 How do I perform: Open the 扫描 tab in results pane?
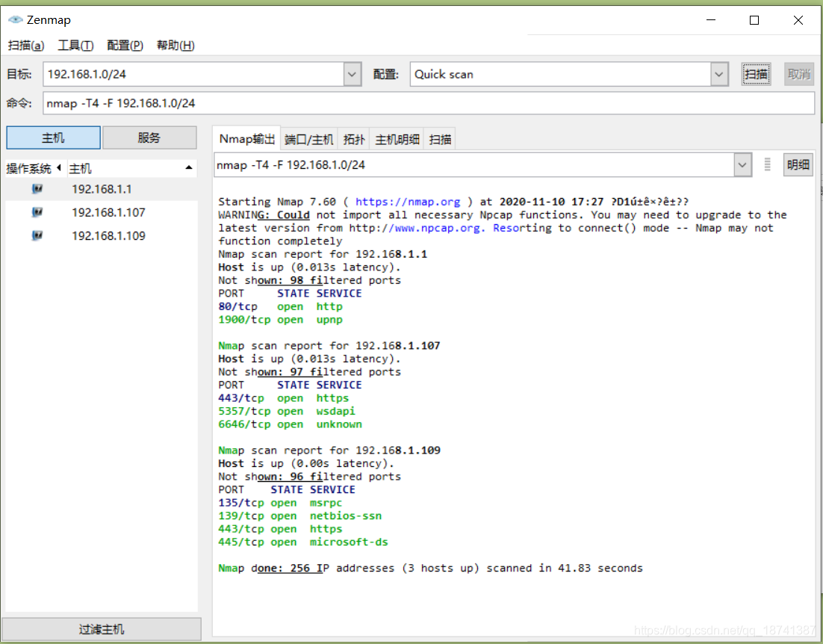[440, 139]
